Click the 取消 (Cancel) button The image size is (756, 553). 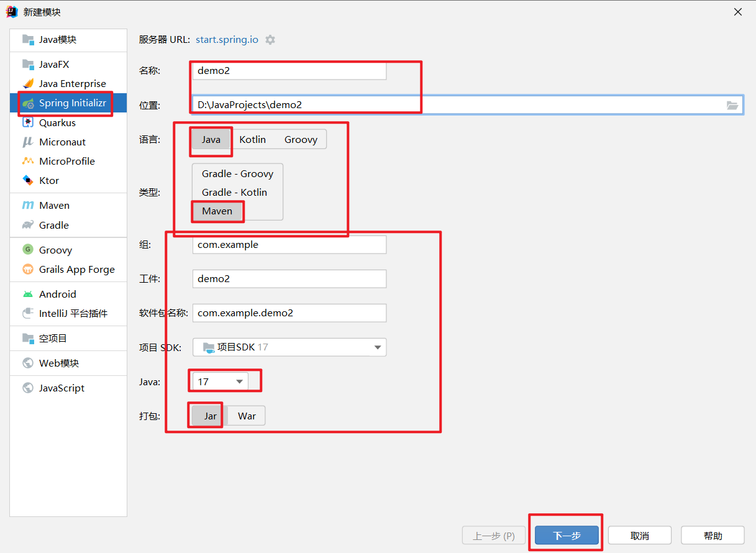[639, 536]
